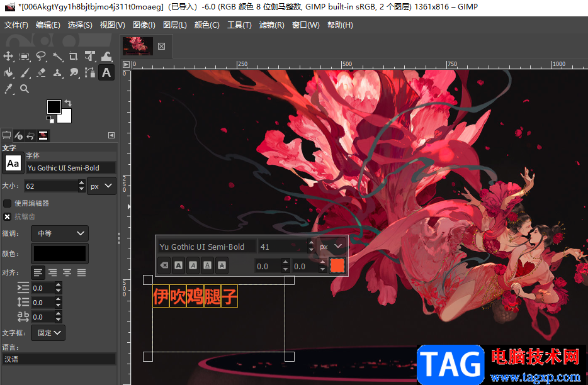Click the Aa font picker button
Image resolution: width=588 pixels, height=385 pixels.
coord(13,164)
